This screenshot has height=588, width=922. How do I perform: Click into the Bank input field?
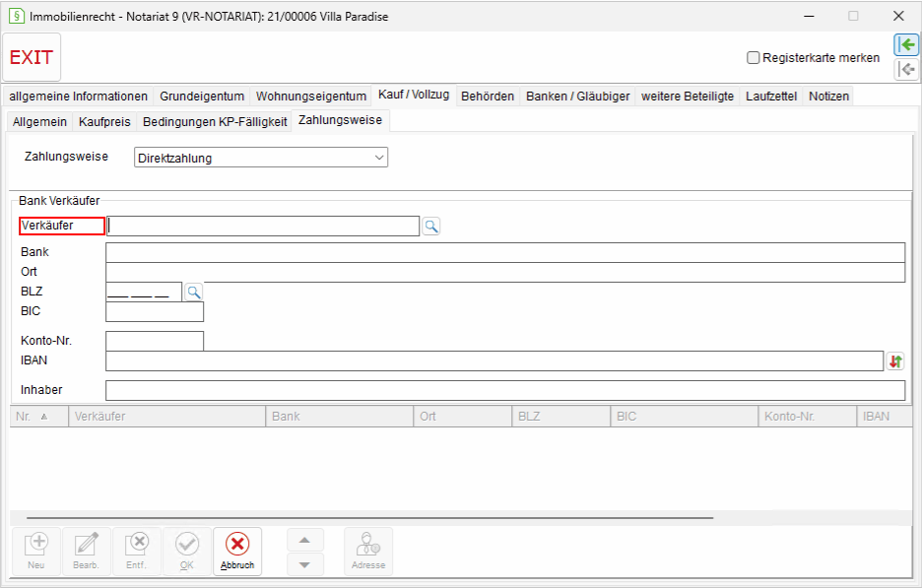[505, 252]
